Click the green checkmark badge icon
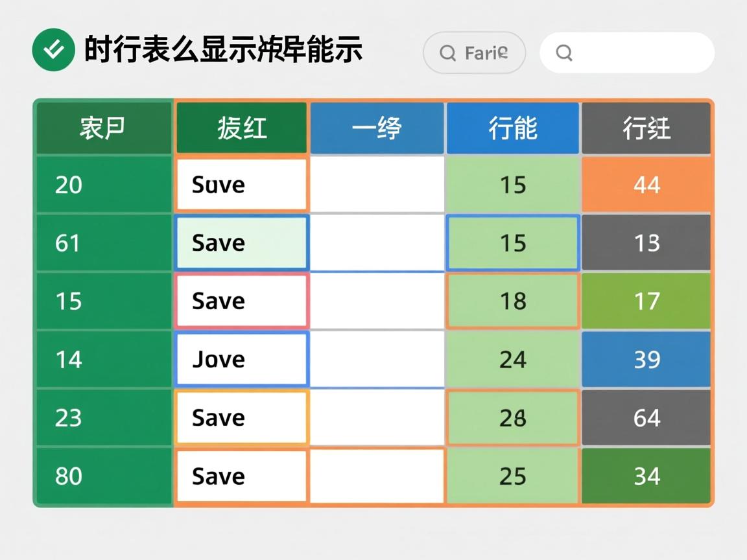Image resolution: width=747 pixels, height=560 pixels. click(x=53, y=48)
